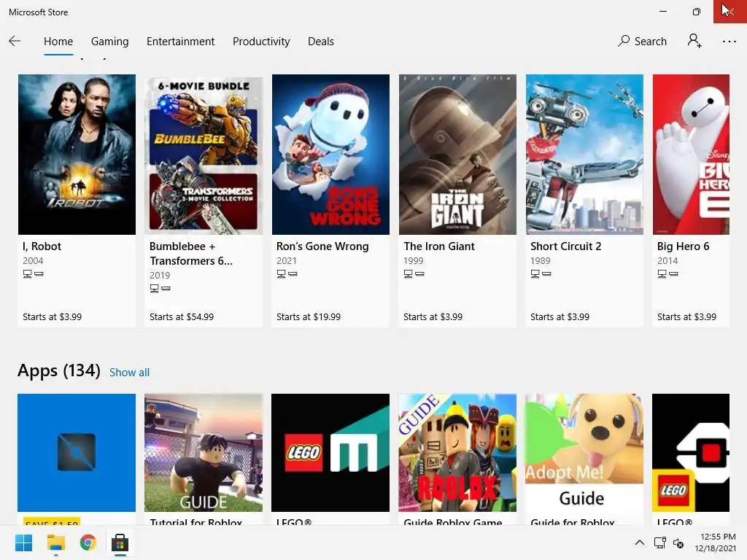Click the Ron's Gone Wrong title
Image resolution: width=747 pixels, height=560 pixels.
pyautogui.click(x=322, y=246)
